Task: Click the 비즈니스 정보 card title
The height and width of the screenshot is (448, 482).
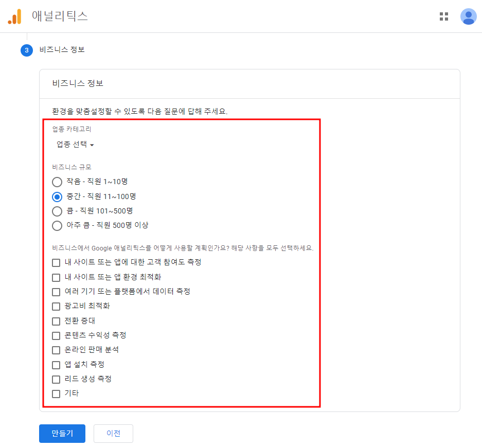Action: pos(78,83)
